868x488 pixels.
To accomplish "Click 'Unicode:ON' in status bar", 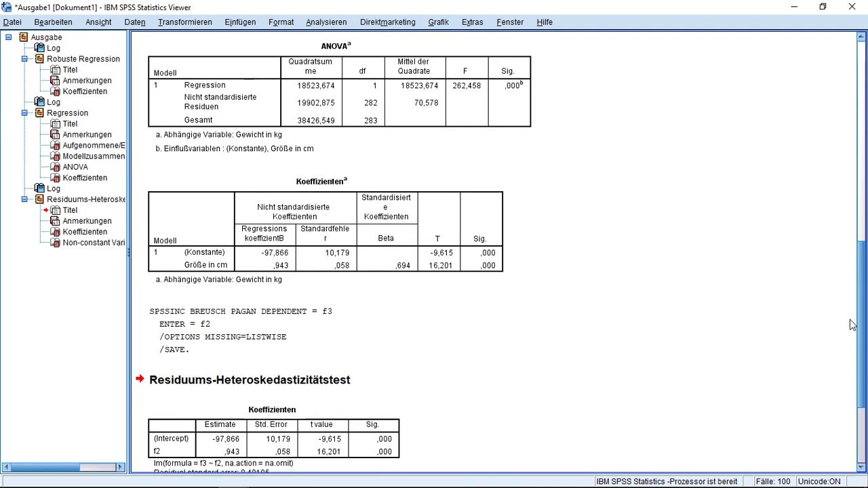I will [819, 481].
